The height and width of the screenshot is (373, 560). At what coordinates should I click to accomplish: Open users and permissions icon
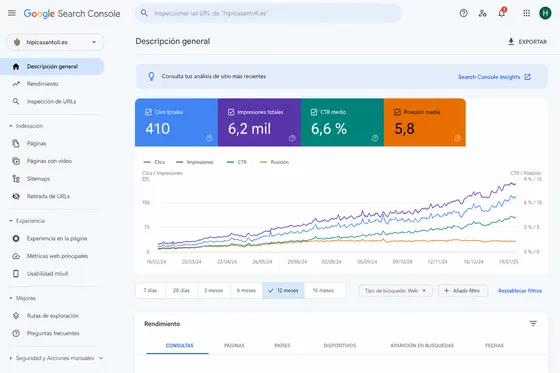point(482,13)
